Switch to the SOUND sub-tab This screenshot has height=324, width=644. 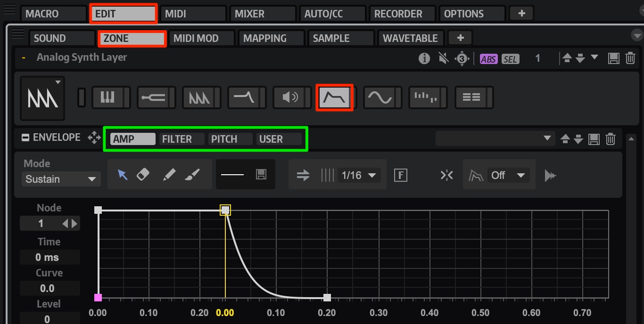click(x=62, y=38)
